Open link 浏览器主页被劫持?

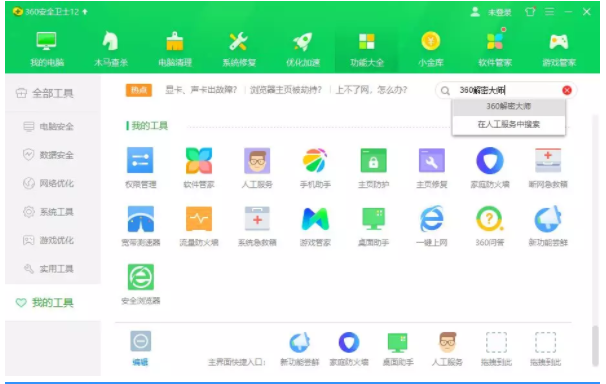click(286, 90)
